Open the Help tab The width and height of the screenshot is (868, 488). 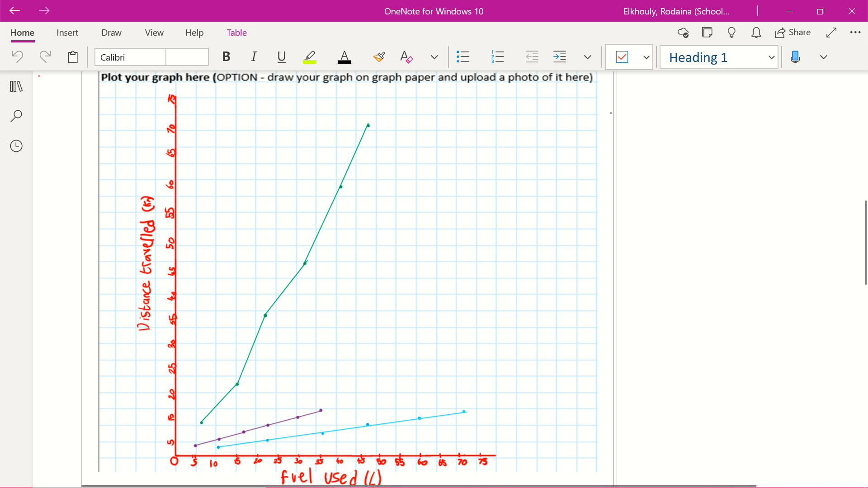(x=194, y=33)
